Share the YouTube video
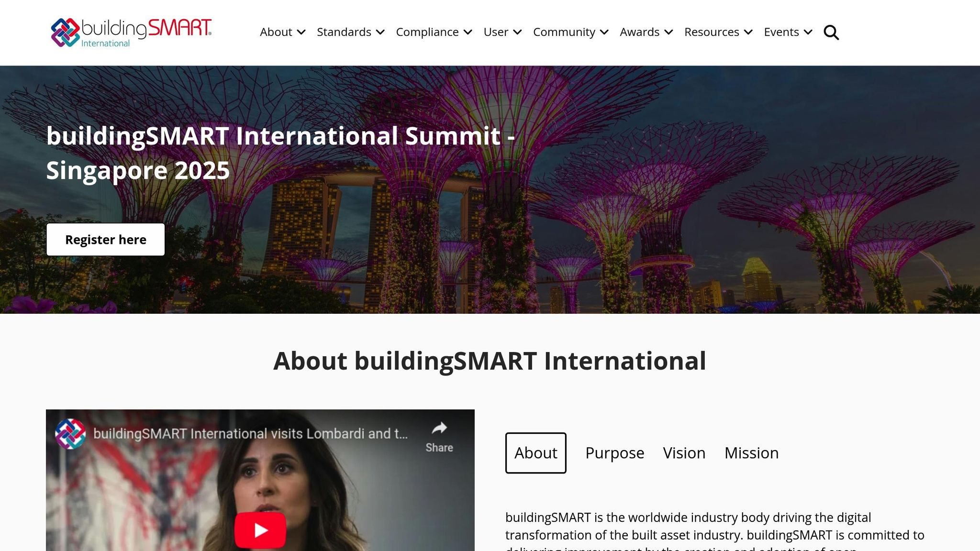980x551 pixels. (439, 437)
